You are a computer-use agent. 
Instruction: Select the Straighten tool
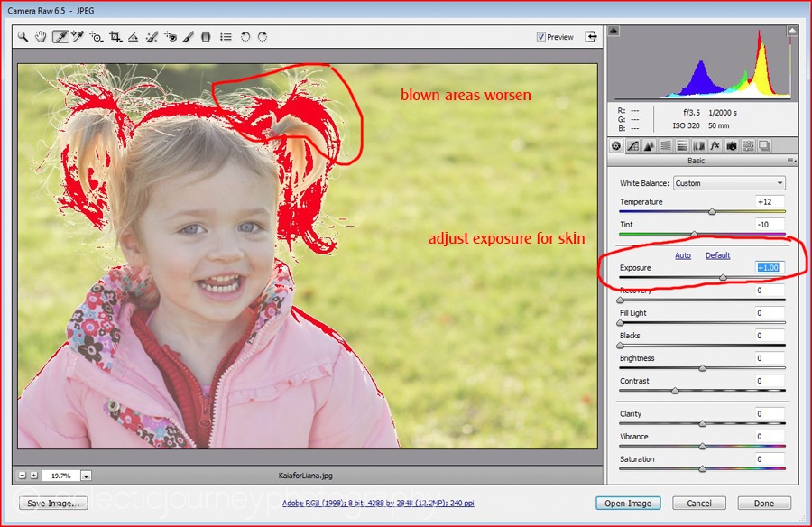coord(133,37)
